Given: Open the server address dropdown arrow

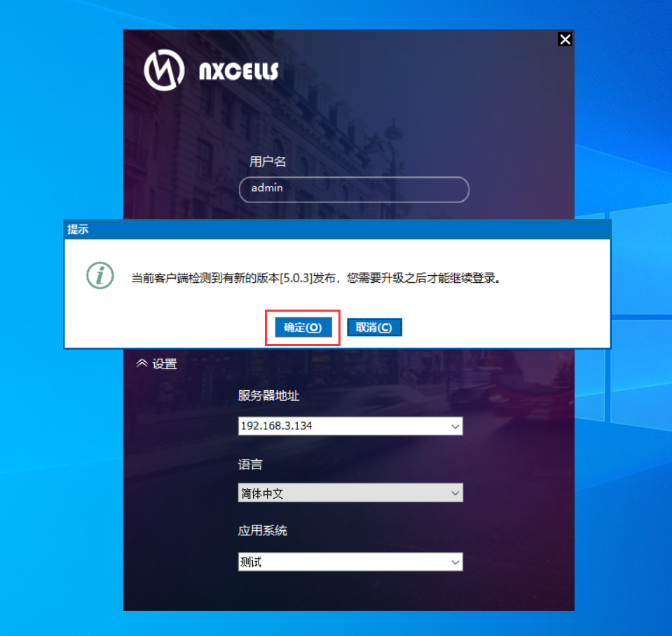Looking at the screenshot, I should pos(455,426).
